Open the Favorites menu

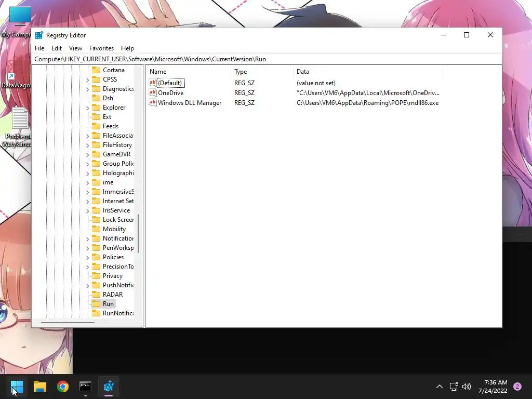[101, 48]
